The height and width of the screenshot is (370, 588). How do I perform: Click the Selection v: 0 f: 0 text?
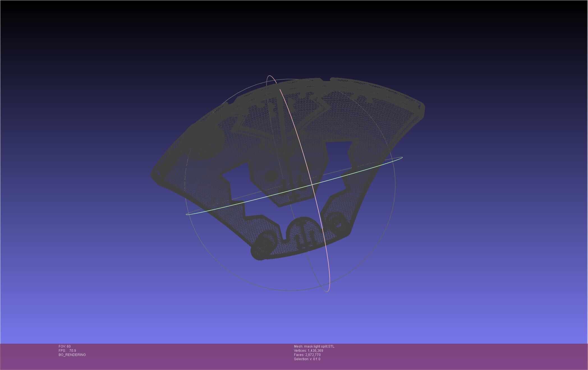click(x=307, y=359)
